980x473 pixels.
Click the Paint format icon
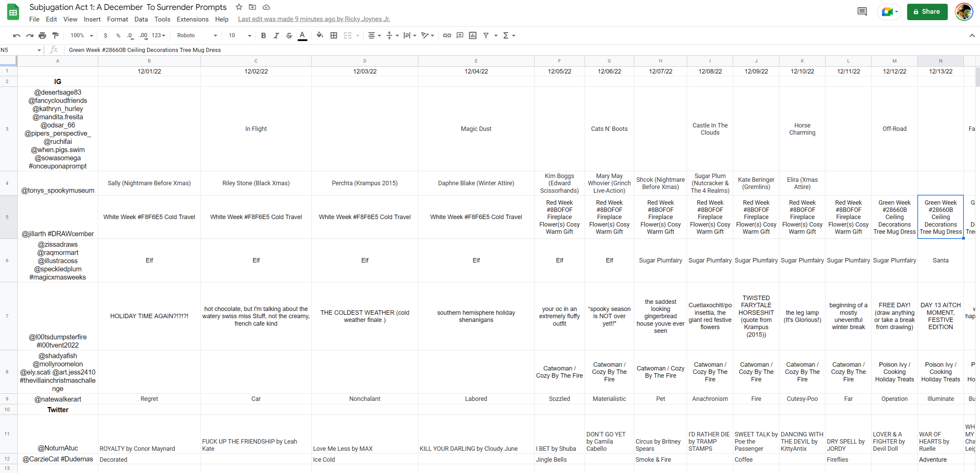pyautogui.click(x=56, y=36)
